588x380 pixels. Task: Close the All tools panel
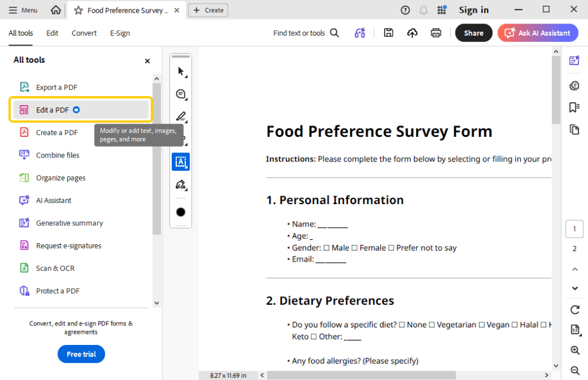148,61
